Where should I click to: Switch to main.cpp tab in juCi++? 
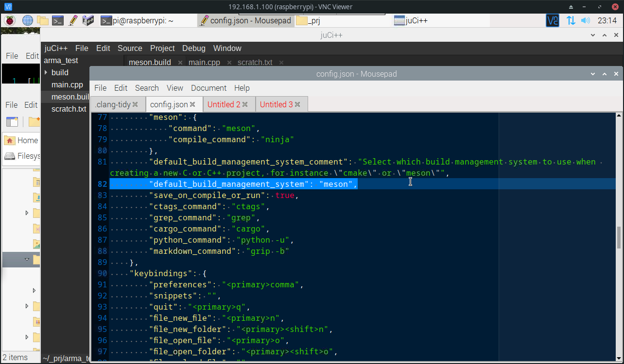point(204,63)
